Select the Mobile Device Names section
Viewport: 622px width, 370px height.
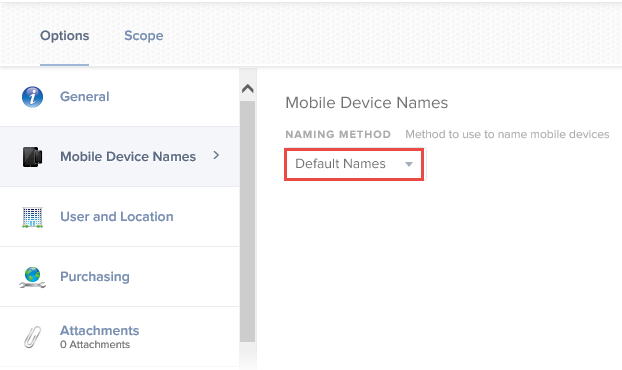[x=119, y=157]
